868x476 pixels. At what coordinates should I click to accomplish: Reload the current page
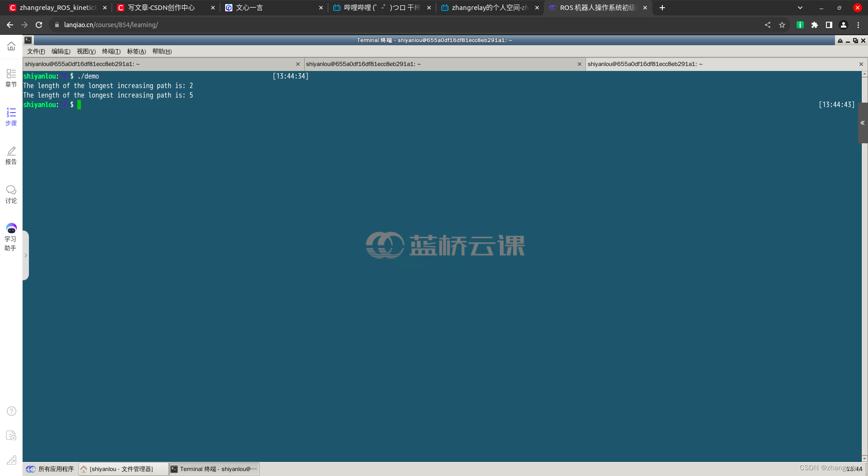click(39, 25)
